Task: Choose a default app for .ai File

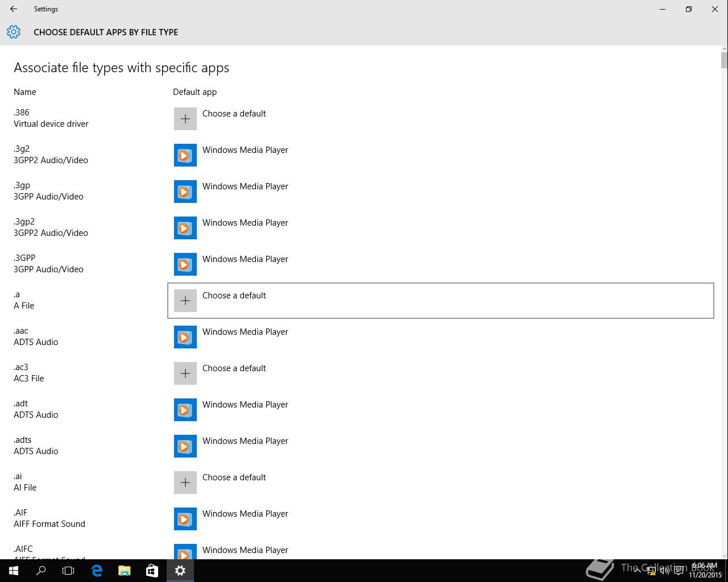Action: (x=441, y=483)
